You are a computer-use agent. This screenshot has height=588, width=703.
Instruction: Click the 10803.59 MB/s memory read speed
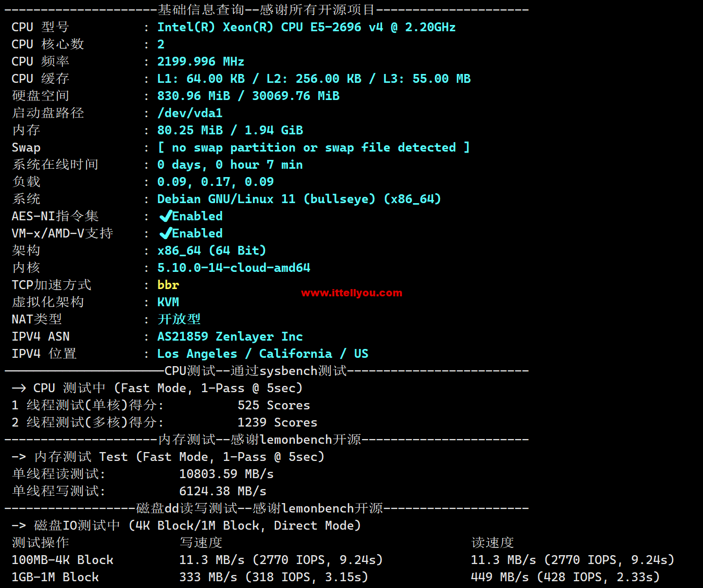(227, 474)
